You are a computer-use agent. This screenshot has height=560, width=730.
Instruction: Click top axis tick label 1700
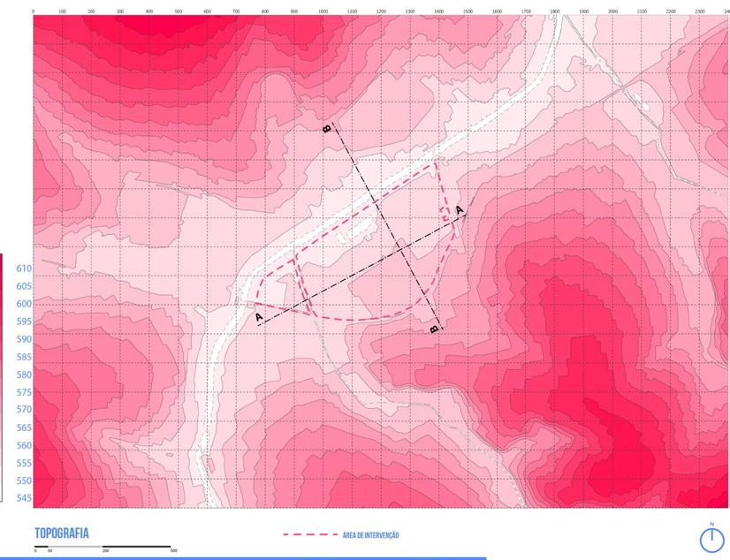click(526, 11)
